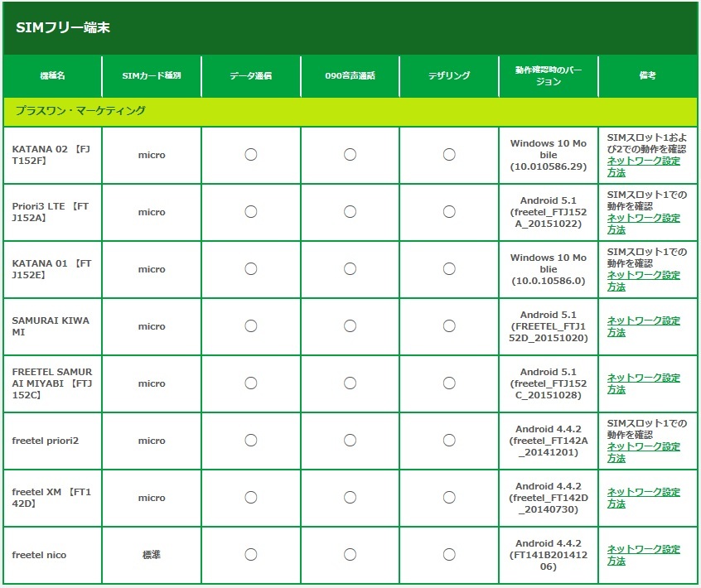Screen dimensions: 701x588
Task: Click the データ通信 circle mark for KATANA 02
Action: tap(251, 155)
